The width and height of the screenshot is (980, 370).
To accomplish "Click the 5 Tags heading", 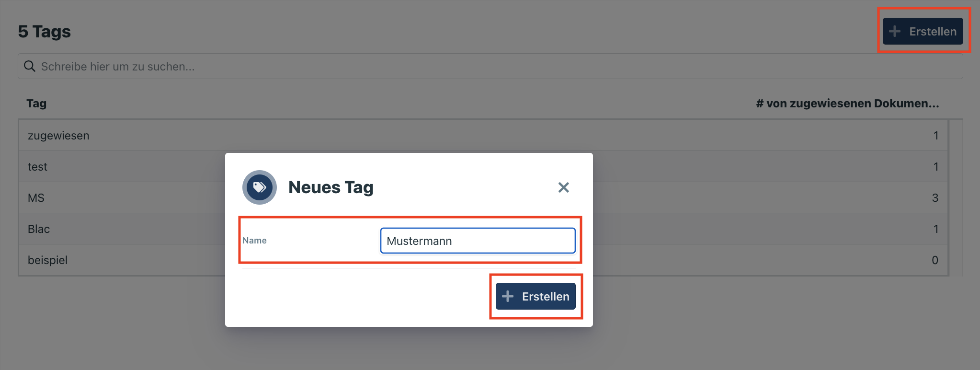I will (45, 32).
